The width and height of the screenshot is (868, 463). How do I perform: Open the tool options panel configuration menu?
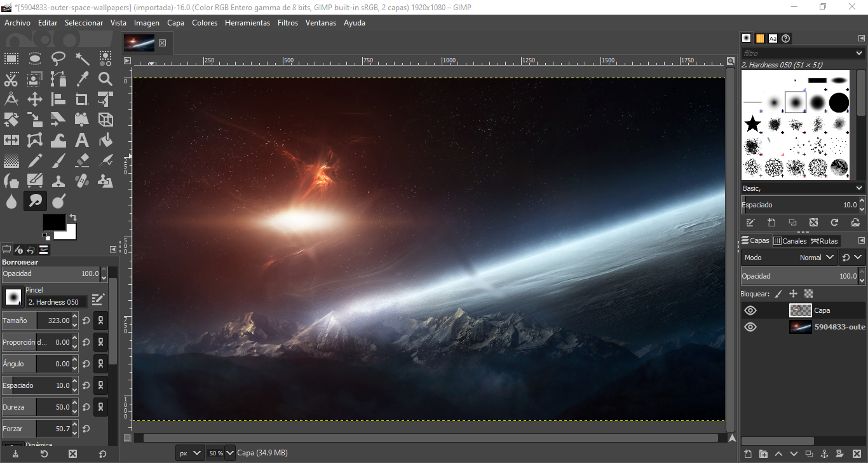coord(113,249)
